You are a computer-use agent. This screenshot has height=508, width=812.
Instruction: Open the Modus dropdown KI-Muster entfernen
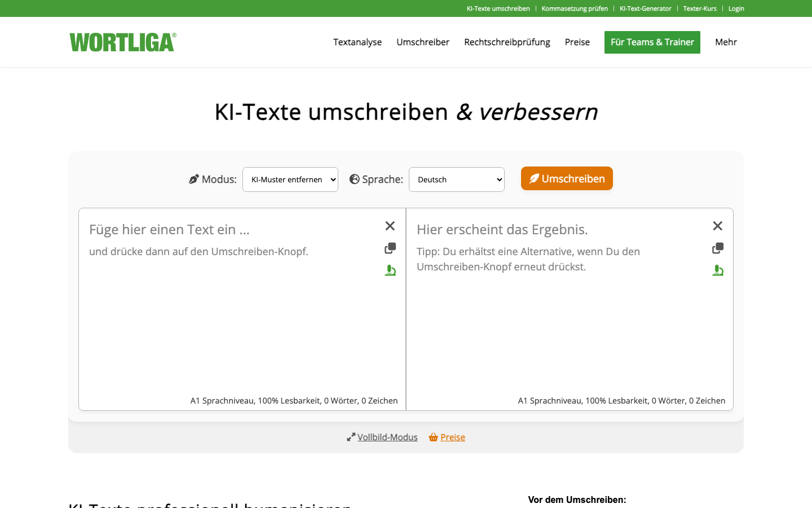[x=290, y=179]
